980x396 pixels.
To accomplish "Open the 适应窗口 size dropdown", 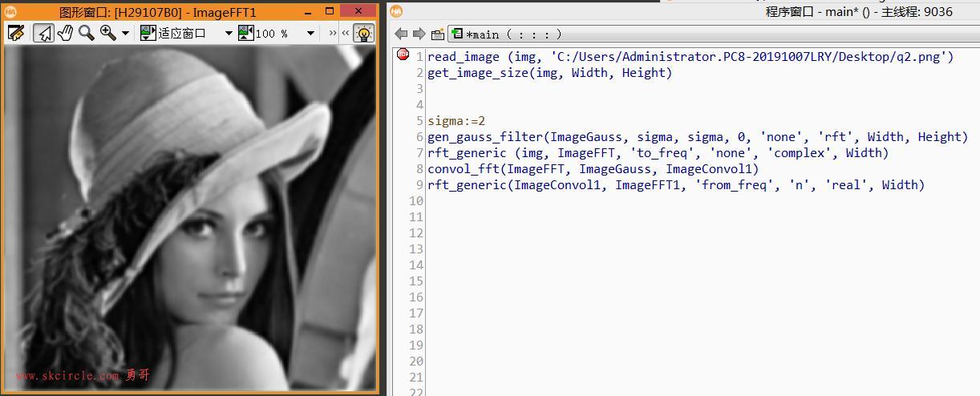I will click(229, 34).
